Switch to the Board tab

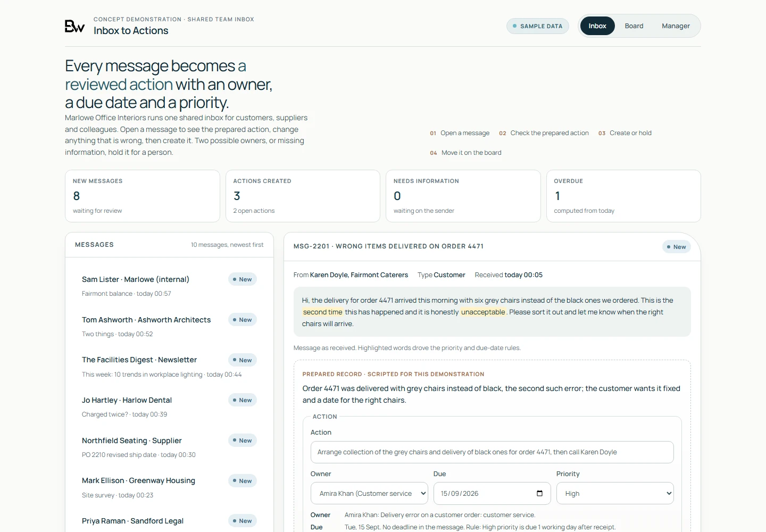(634, 26)
